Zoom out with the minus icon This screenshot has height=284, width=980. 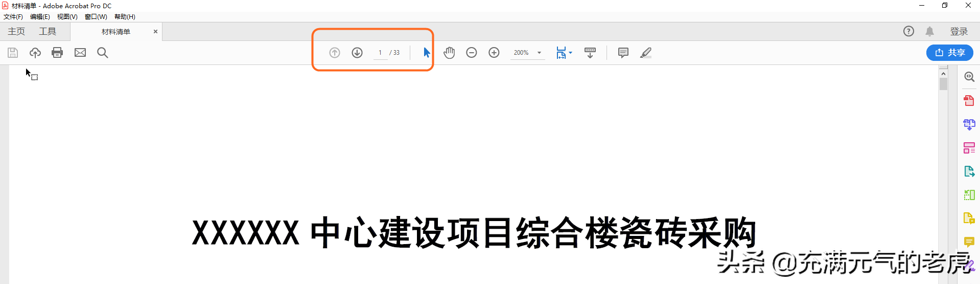[472, 53]
